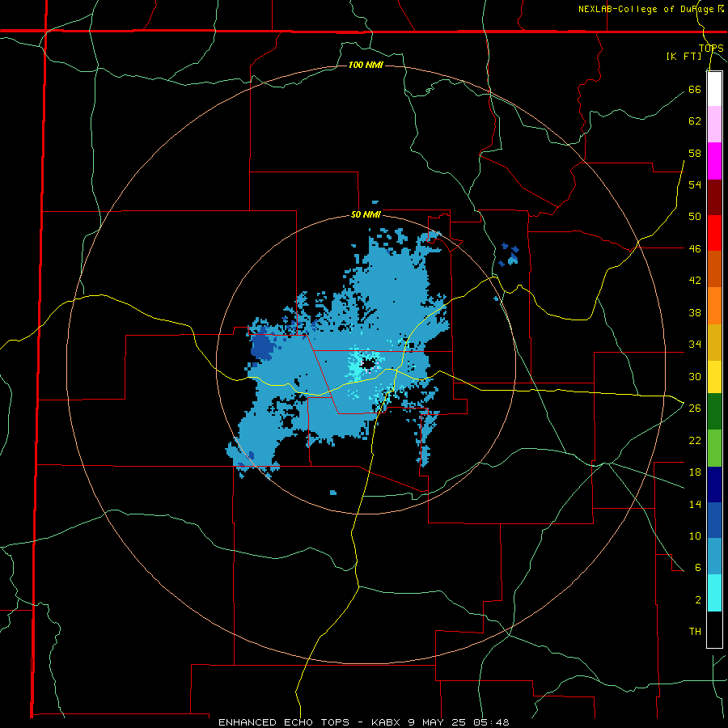Click the yellow 34 kft legend swatch

click(714, 377)
